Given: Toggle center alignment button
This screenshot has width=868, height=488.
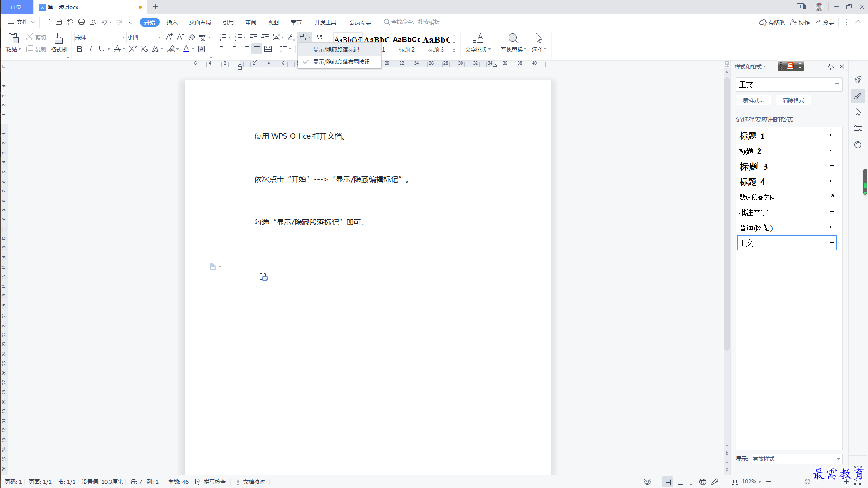Looking at the screenshot, I should coord(234,49).
